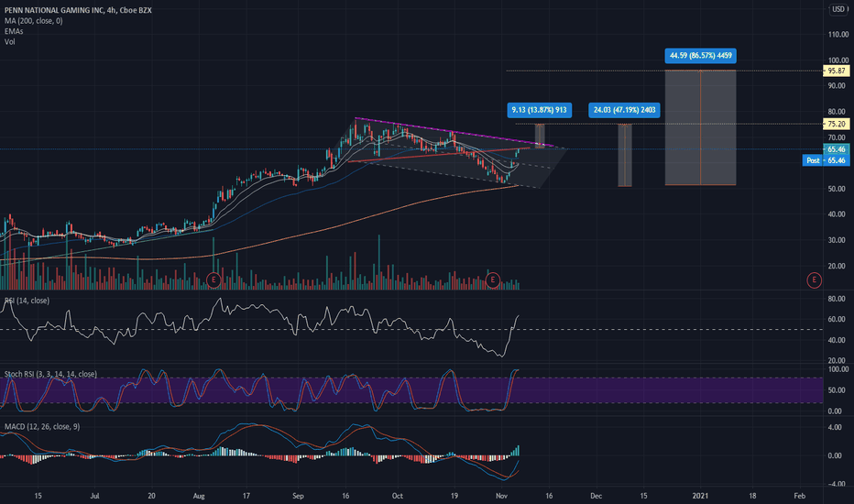Select the Vol indicator label

10,41
